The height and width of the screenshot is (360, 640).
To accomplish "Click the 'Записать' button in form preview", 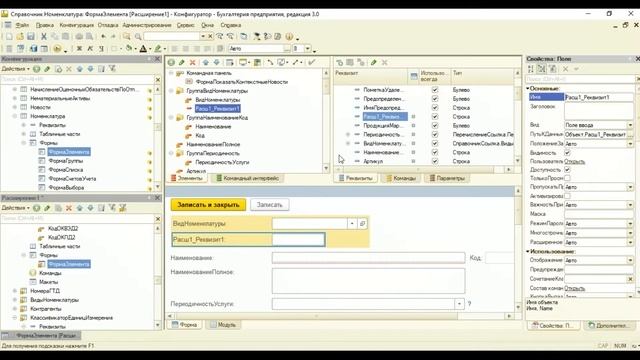I will (269, 205).
